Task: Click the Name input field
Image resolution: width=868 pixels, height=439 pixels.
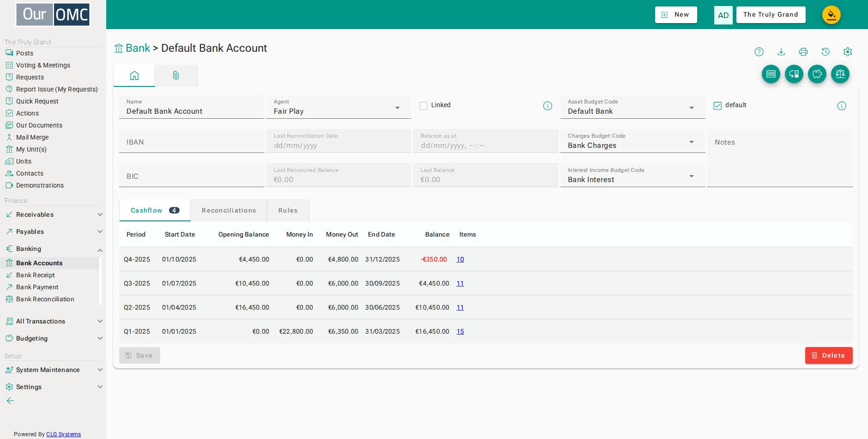Action: click(192, 107)
